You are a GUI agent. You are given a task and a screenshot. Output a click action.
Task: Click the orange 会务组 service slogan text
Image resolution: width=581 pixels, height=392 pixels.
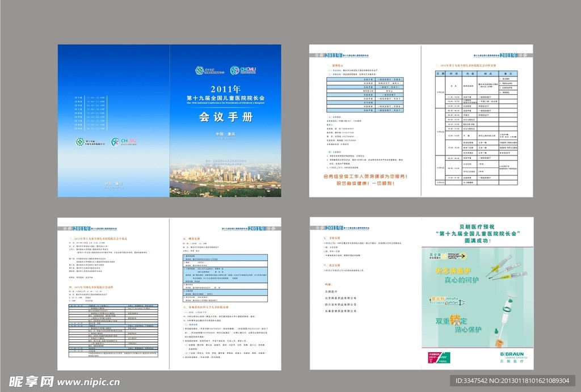365,180
